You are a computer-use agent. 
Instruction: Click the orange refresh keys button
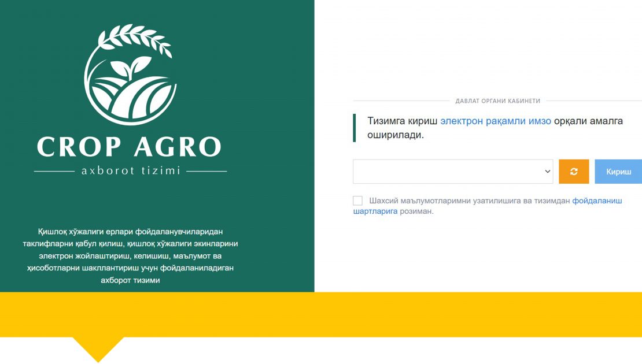point(573,172)
